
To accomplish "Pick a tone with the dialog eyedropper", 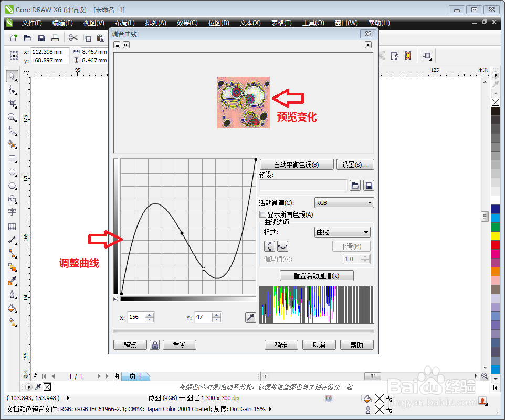I will (x=250, y=317).
